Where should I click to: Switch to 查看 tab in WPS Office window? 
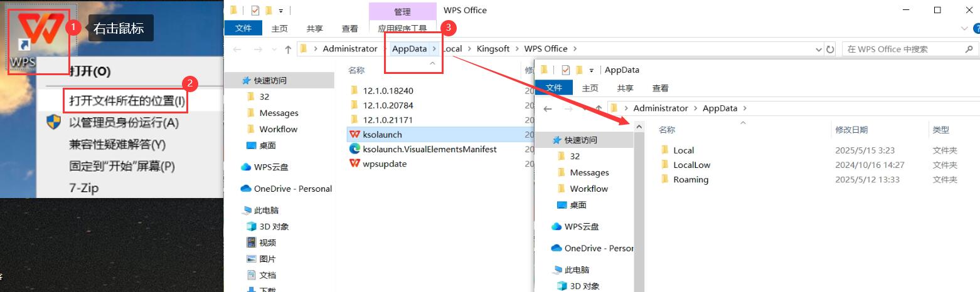[x=349, y=29]
